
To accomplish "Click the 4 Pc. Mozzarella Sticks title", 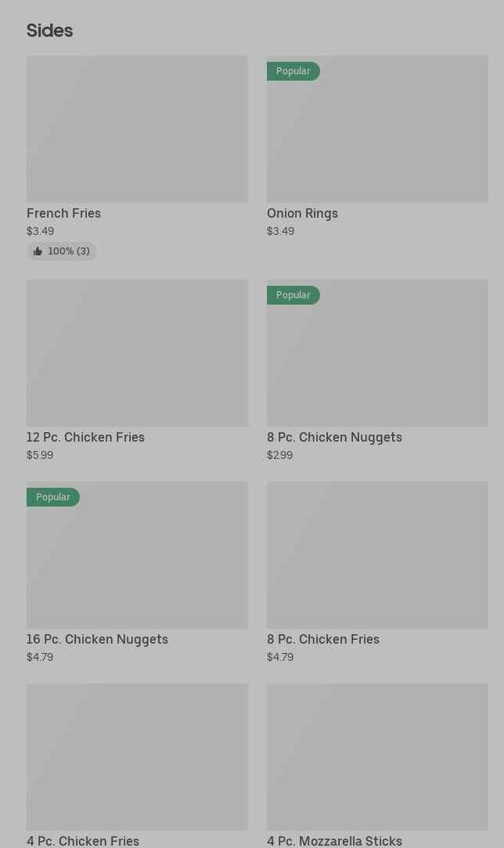I will point(334,841).
